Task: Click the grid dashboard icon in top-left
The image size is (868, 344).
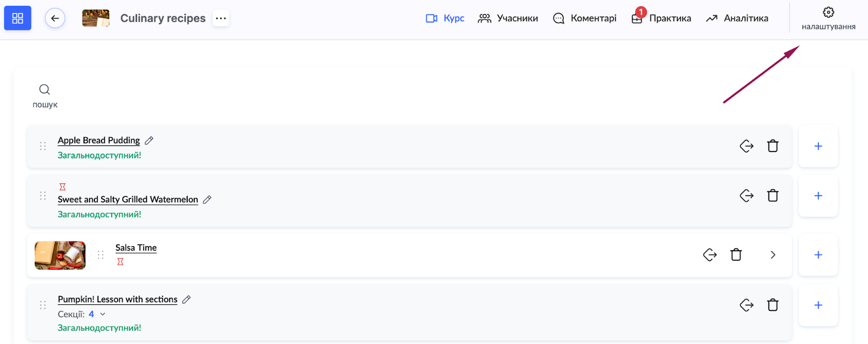Action: pos(17,18)
